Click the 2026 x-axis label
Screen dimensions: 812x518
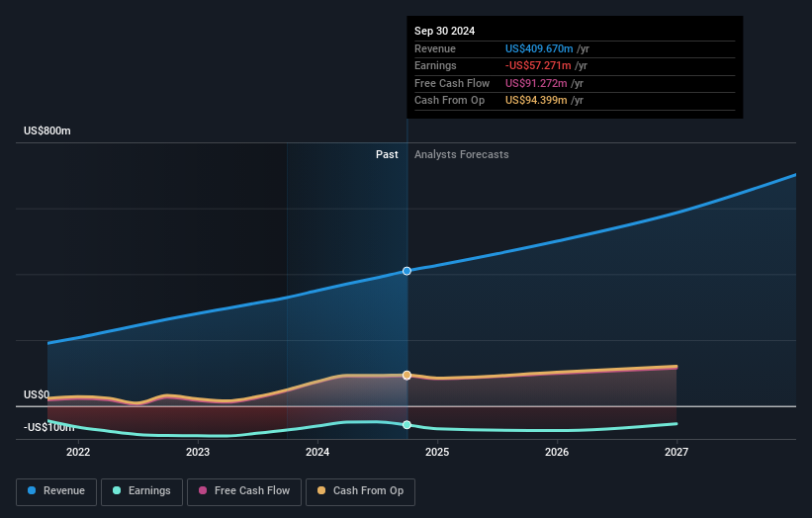point(557,453)
